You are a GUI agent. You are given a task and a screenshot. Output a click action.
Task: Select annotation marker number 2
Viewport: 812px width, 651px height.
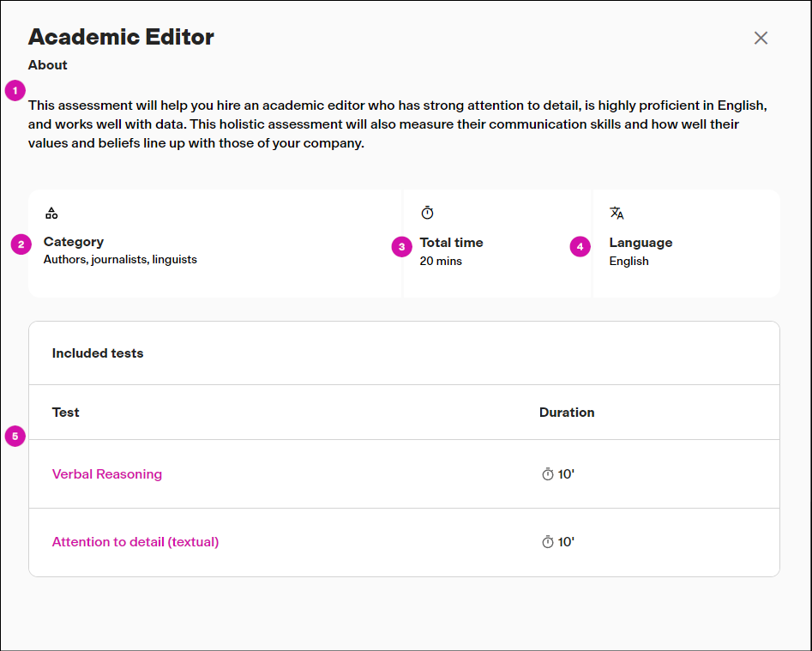point(19,245)
